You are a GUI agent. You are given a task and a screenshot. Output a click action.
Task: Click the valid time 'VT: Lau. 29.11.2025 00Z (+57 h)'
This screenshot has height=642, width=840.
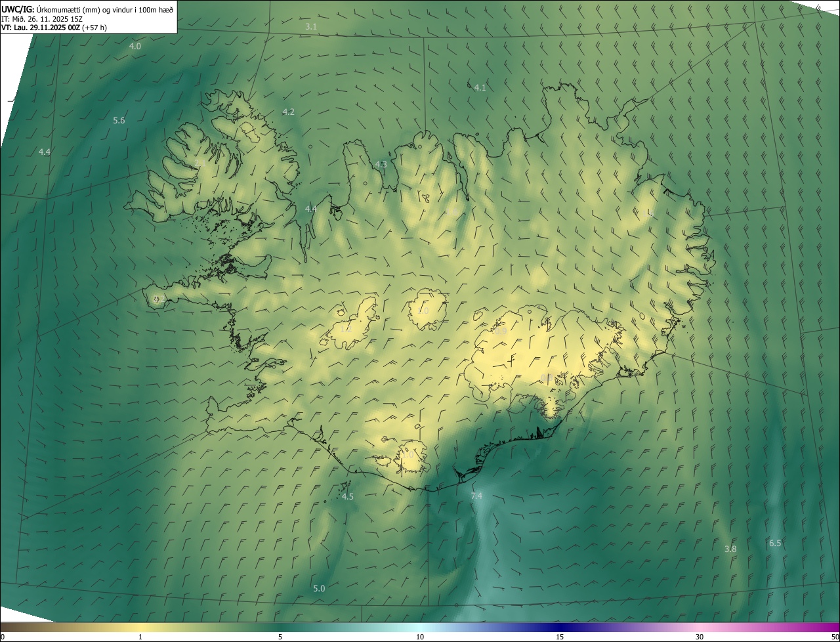(x=54, y=28)
